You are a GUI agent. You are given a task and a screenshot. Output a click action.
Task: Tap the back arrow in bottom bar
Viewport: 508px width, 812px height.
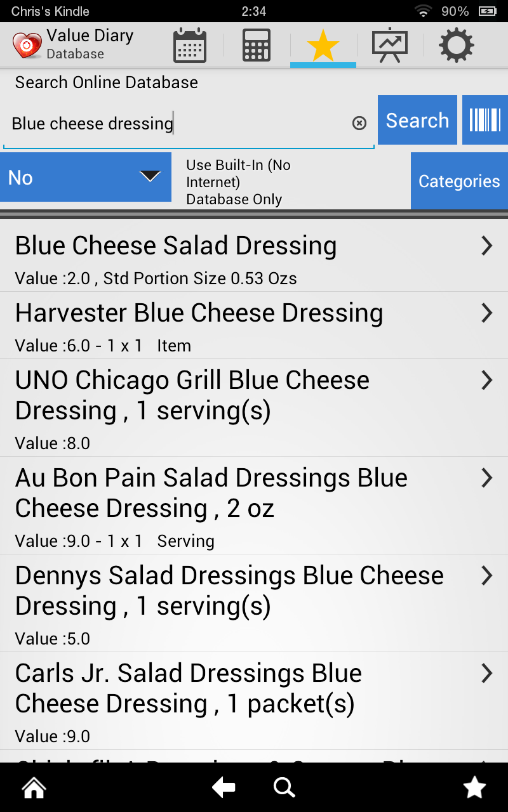pos(224,788)
